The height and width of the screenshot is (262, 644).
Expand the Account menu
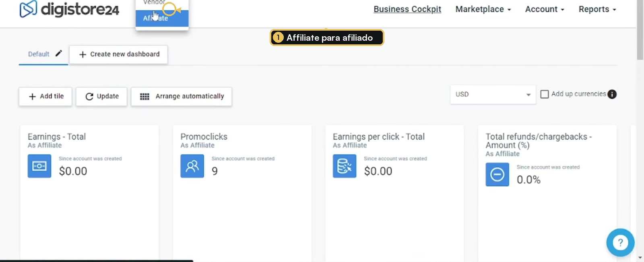(x=545, y=9)
